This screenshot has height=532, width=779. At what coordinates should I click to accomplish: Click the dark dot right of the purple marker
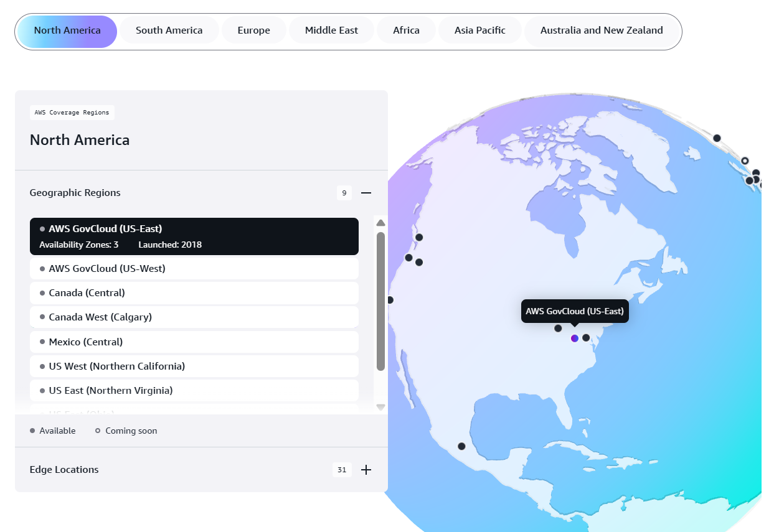coord(586,338)
